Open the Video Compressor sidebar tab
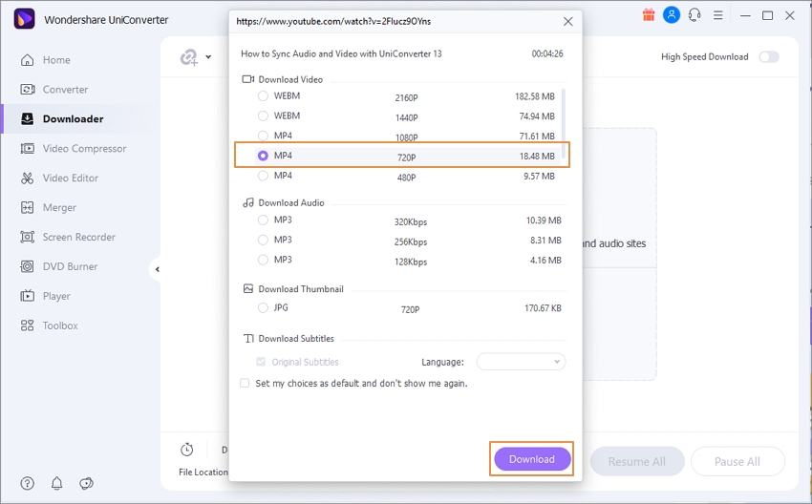The width and height of the screenshot is (812, 504). point(84,149)
